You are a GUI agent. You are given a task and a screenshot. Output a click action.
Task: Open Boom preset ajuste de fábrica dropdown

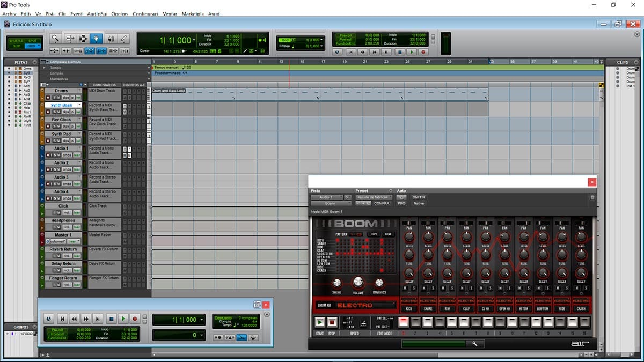374,197
